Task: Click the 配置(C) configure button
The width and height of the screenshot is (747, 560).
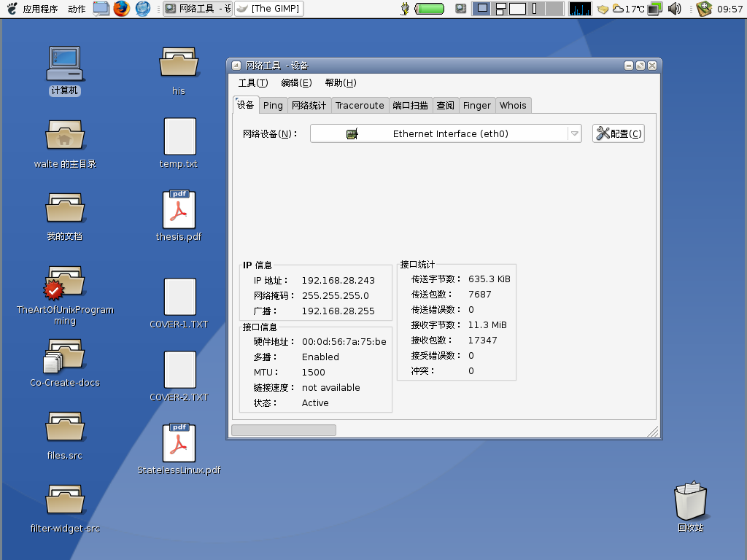Action: coord(618,133)
